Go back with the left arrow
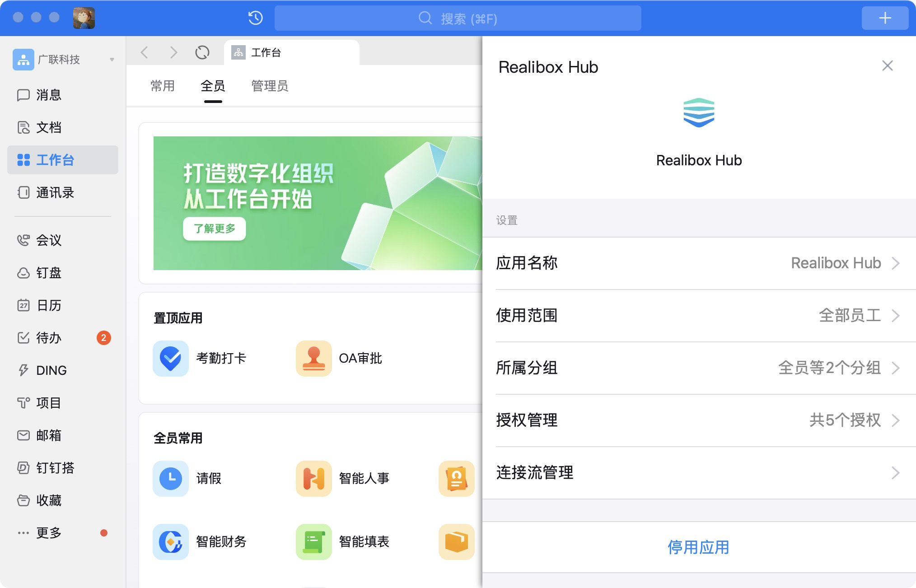The height and width of the screenshot is (588, 916). 145,52
